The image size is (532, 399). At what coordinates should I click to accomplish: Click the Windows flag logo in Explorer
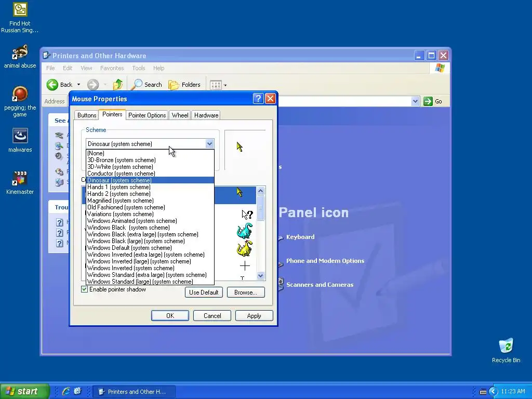[440, 68]
